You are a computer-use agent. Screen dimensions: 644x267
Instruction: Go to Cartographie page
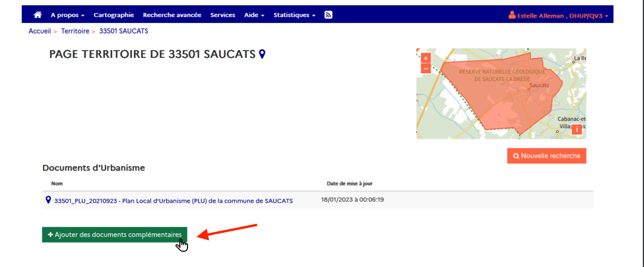pyautogui.click(x=113, y=15)
